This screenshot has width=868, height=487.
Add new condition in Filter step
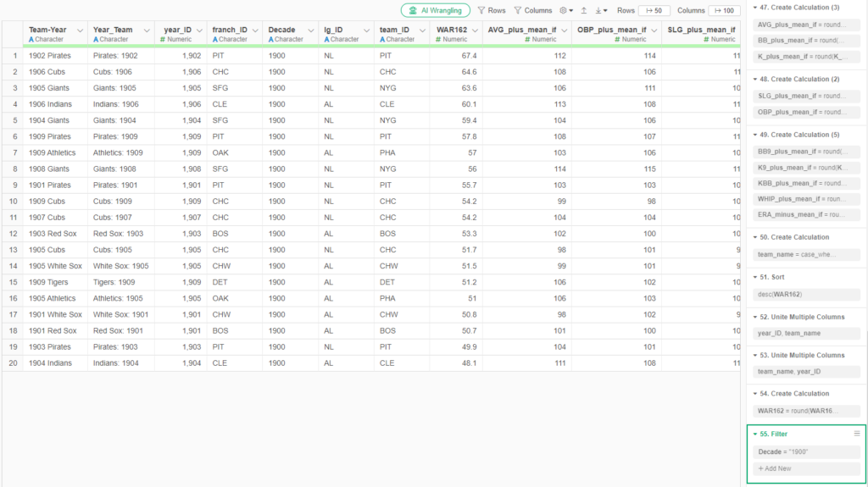click(x=775, y=468)
